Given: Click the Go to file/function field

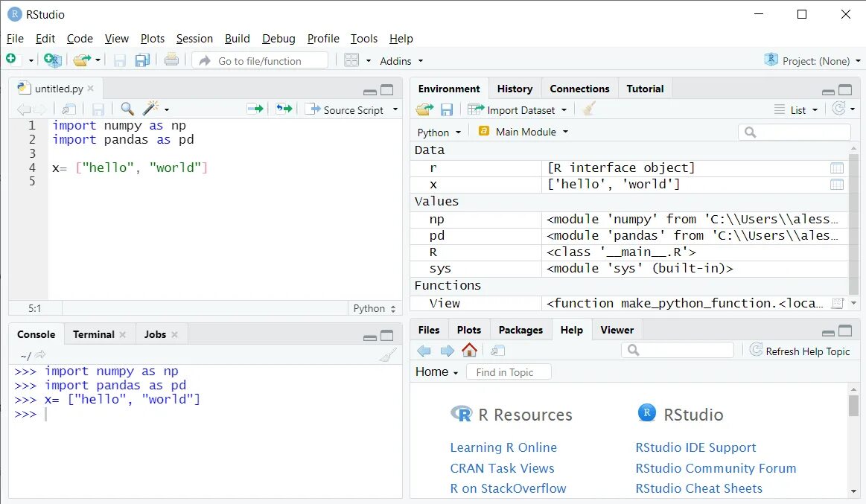Looking at the screenshot, I should (260, 61).
